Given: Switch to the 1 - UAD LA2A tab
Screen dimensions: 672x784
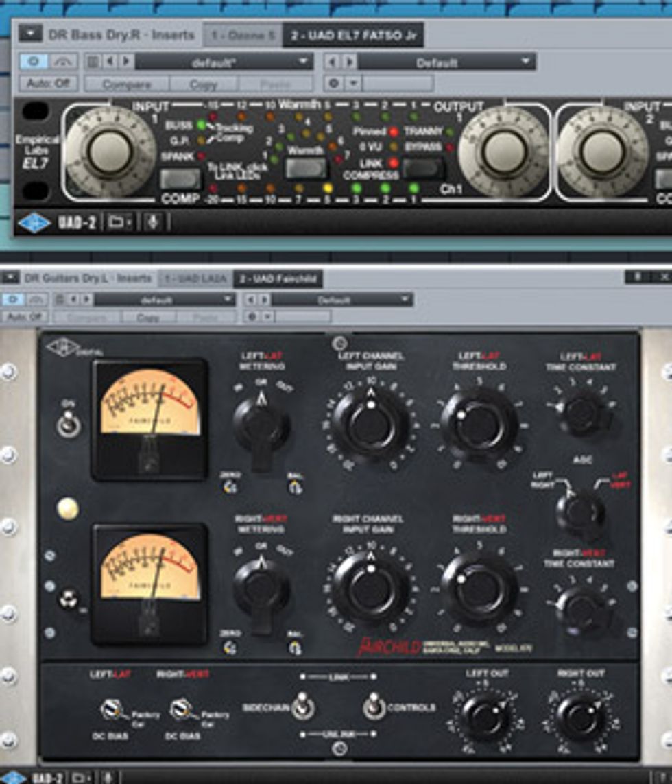Looking at the screenshot, I should tap(195, 278).
